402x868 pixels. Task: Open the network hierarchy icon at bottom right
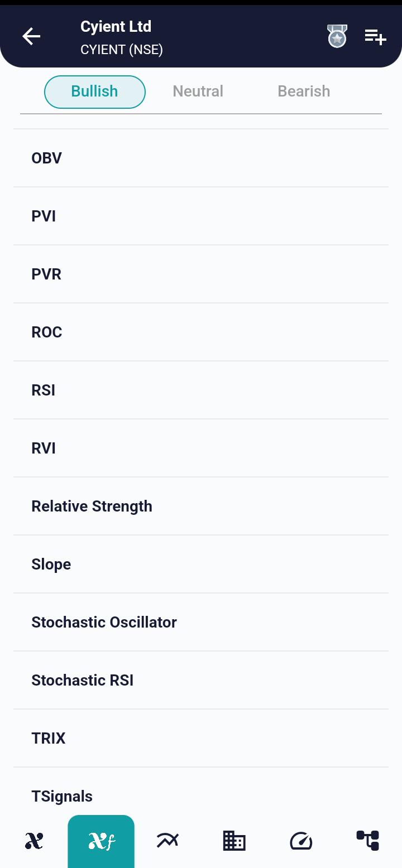tap(368, 841)
